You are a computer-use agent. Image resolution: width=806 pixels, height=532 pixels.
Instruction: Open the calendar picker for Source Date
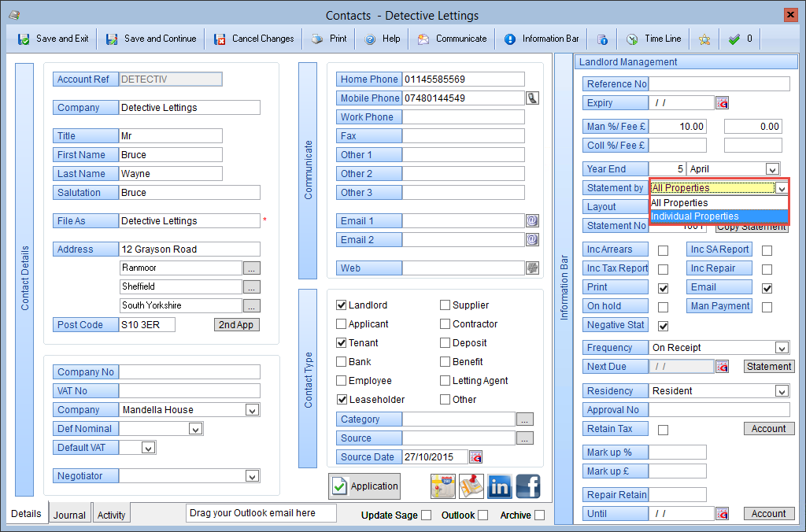point(476,456)
